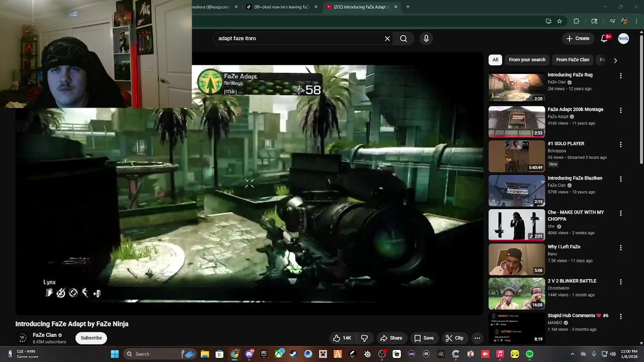This screenshot has height=362, width=644.
Task: Create a clip with the Clip button
Action: pyautogui.click(x=454, y=338)
